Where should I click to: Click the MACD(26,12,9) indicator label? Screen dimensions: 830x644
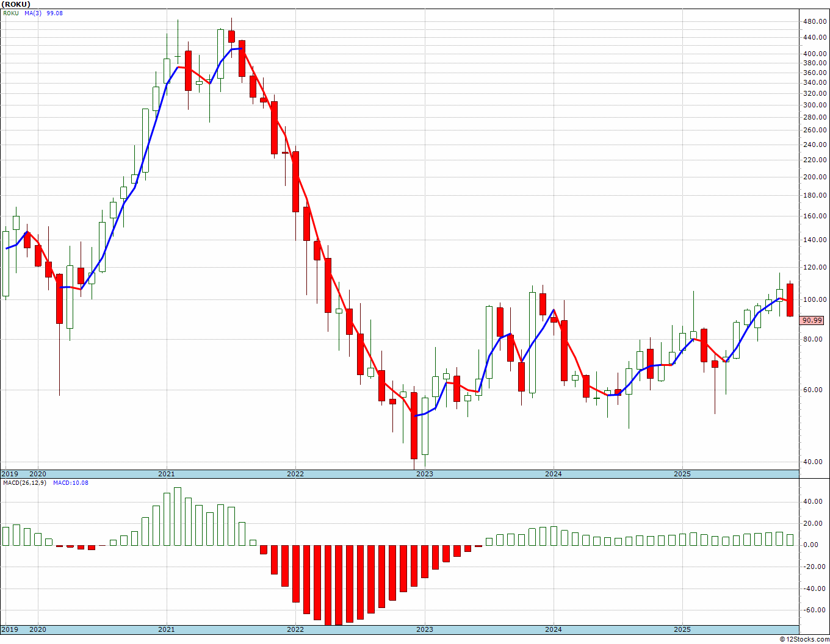click(x=25, y=482)
